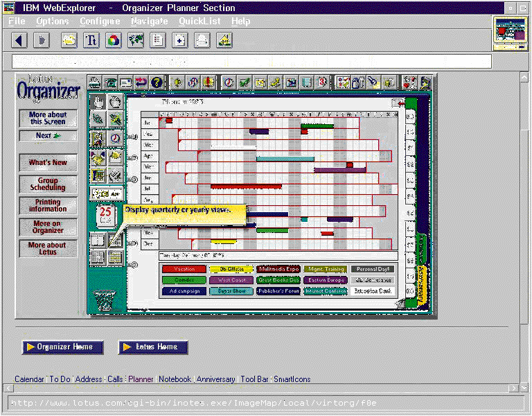The image size is (532, 416).
Task: Go to Organizer Home
Action: click(x=63, y=347)
